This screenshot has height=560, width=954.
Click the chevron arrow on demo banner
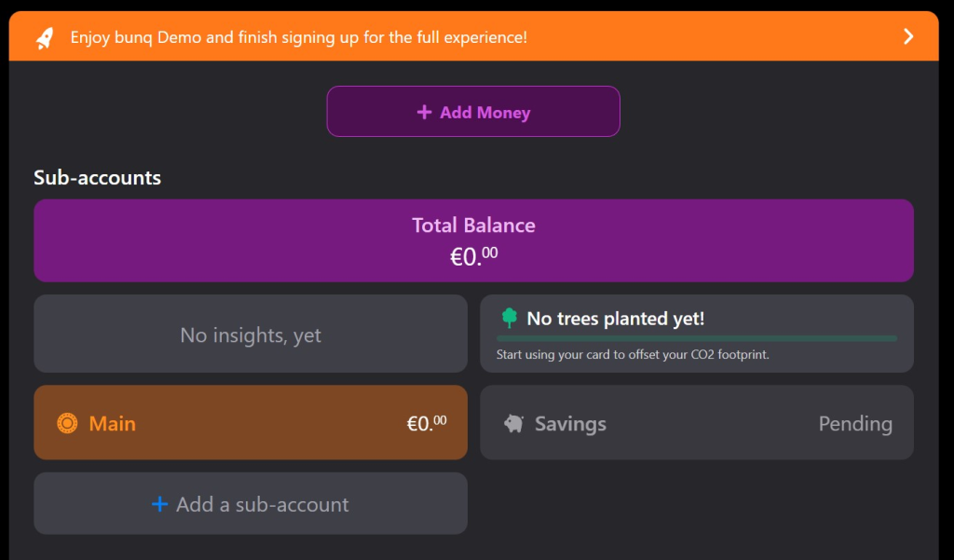tap(909, 36)
